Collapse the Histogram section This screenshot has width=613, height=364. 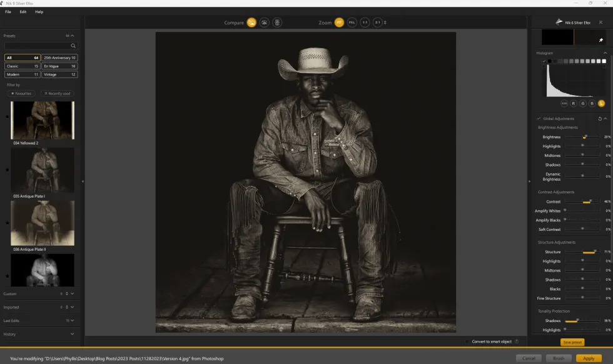(x=605, y=53)
